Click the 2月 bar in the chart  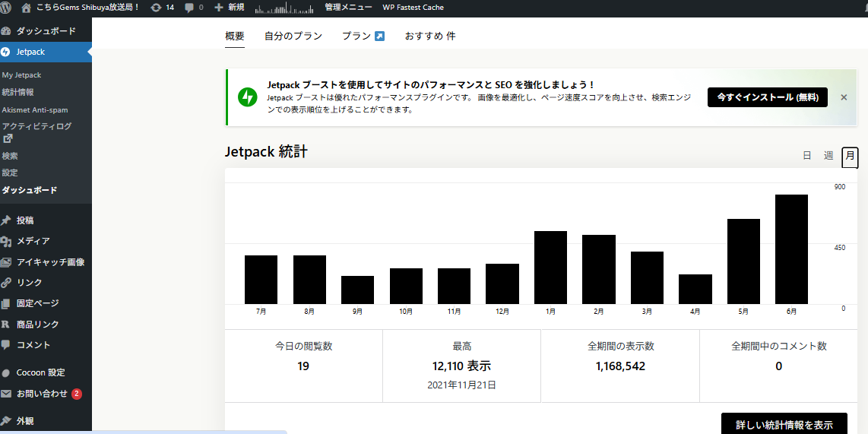[599, 270]
